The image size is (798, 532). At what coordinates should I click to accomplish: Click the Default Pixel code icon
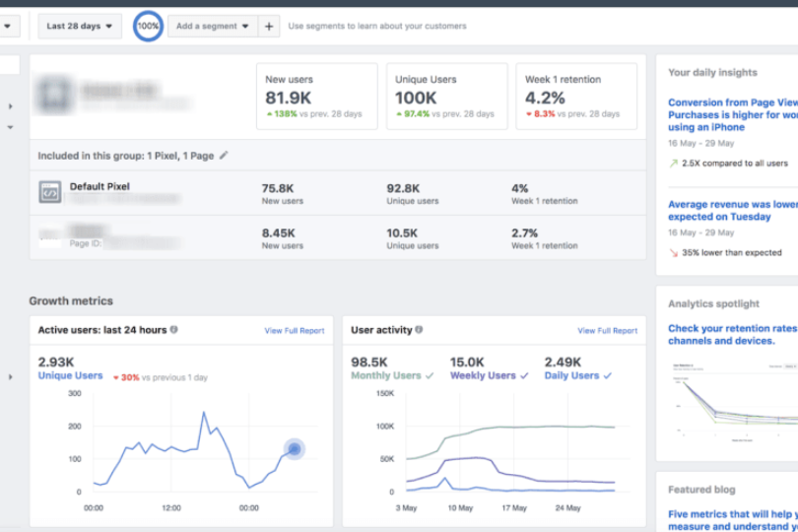click(49, 192)
